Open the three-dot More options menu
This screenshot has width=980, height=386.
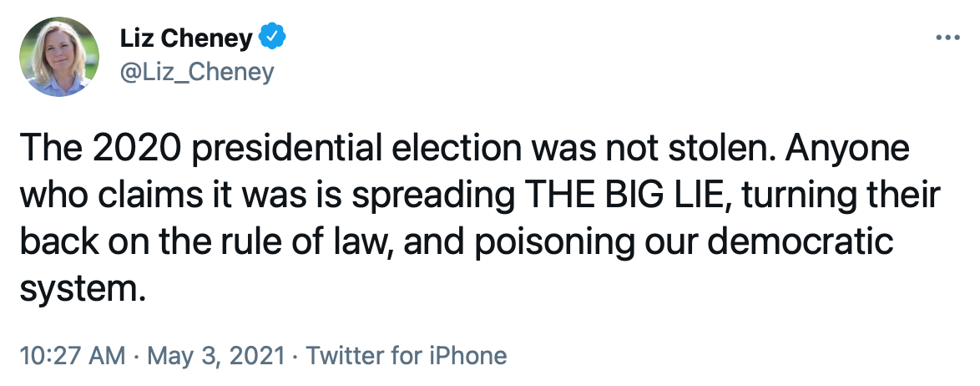pyautogui.click(x=947, y=39)
